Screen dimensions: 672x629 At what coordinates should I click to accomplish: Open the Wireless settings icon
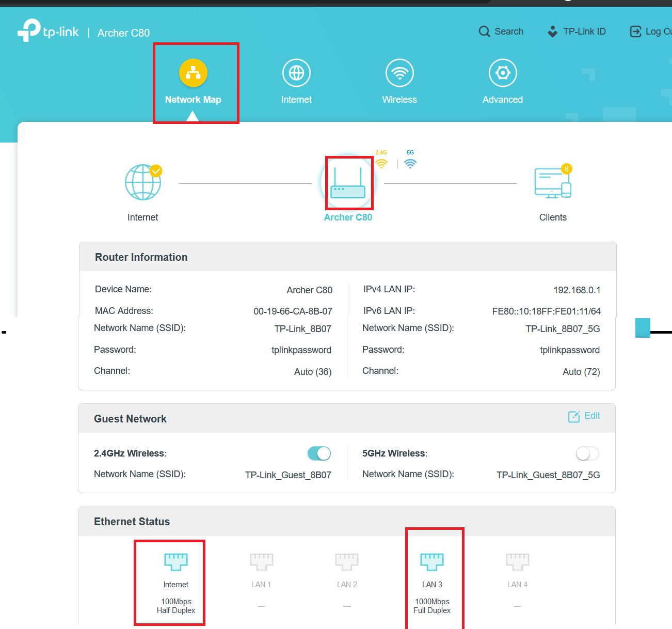point(399,73)
